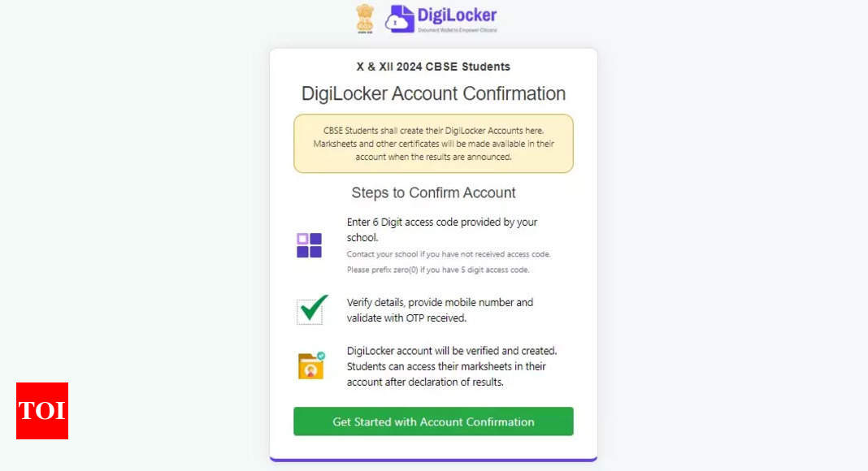Click the purple bar at the card bottom

pos(433,457)
